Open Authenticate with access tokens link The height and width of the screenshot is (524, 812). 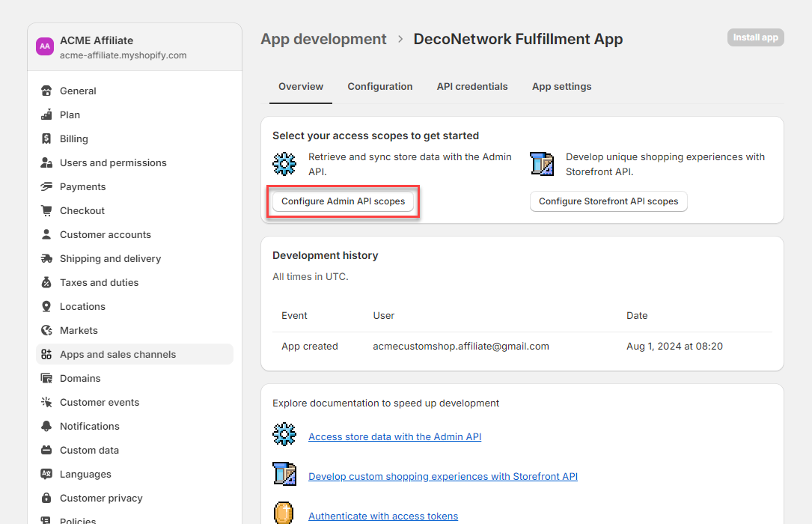coord(382,516)
